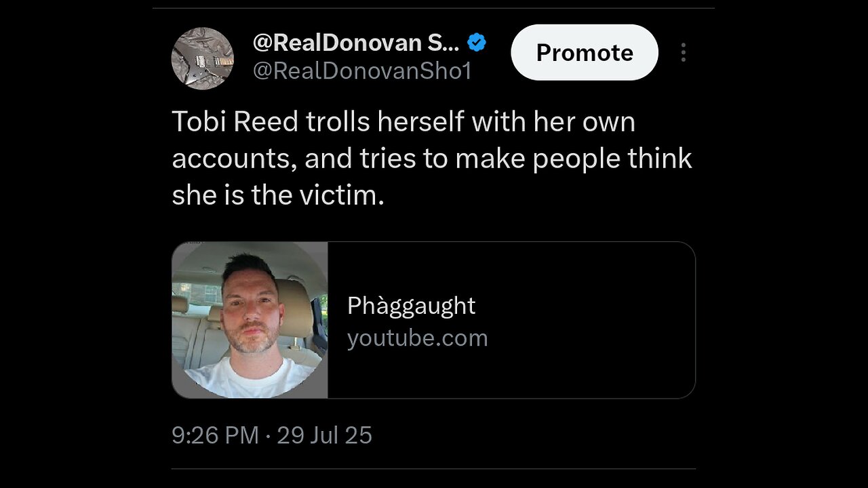
Task: Open the guitar profile avatar
Action: 203,58
